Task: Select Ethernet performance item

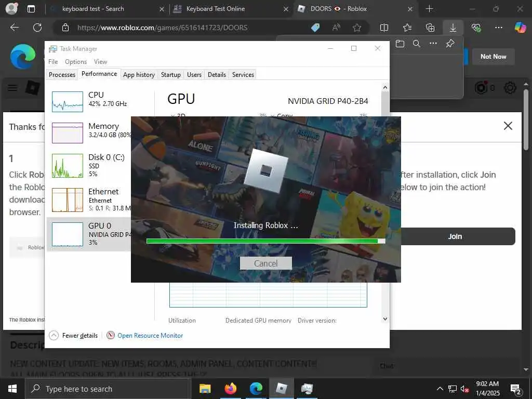Action: click(89, 199)
